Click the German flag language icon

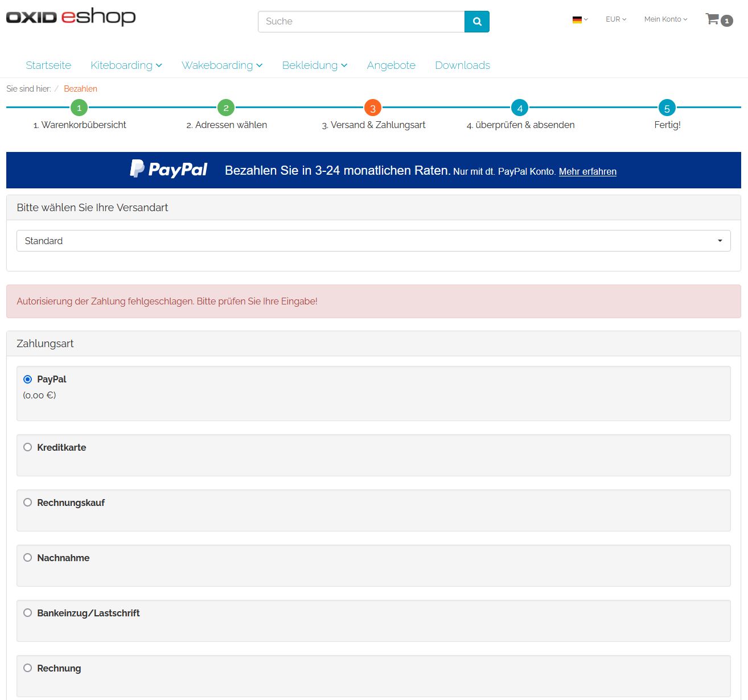(577, 19)
